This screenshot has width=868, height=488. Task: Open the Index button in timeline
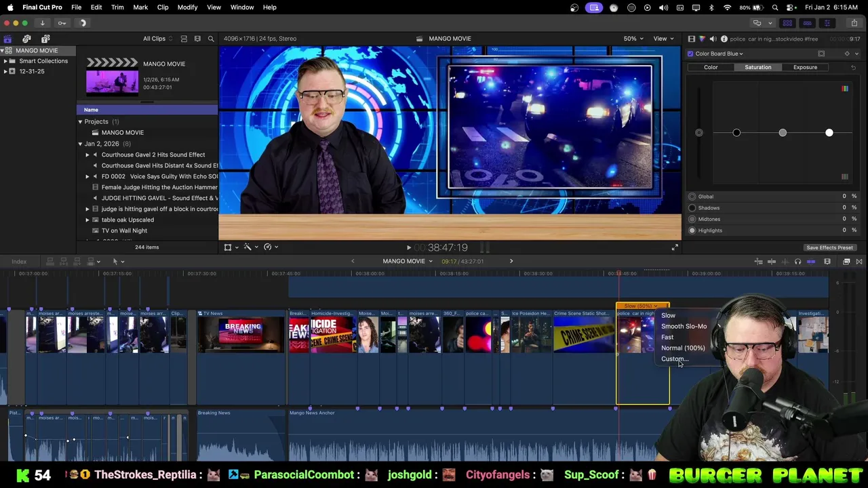coord(19,262)
